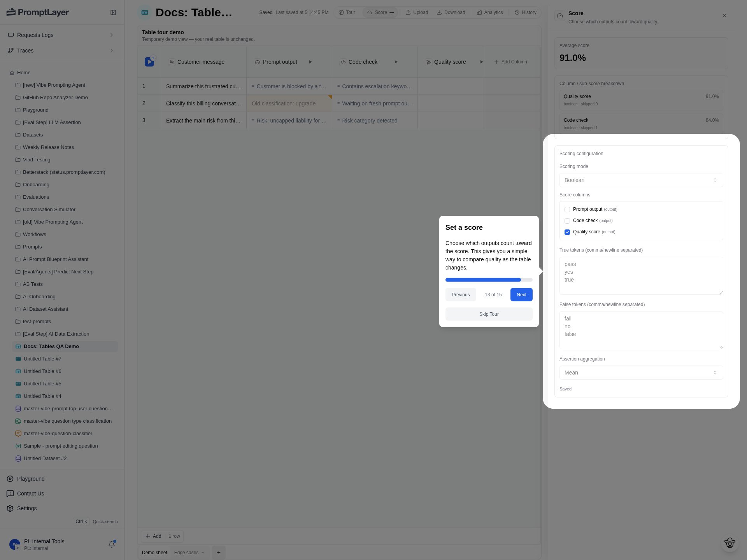Click Skip Tour

(489, 314)
